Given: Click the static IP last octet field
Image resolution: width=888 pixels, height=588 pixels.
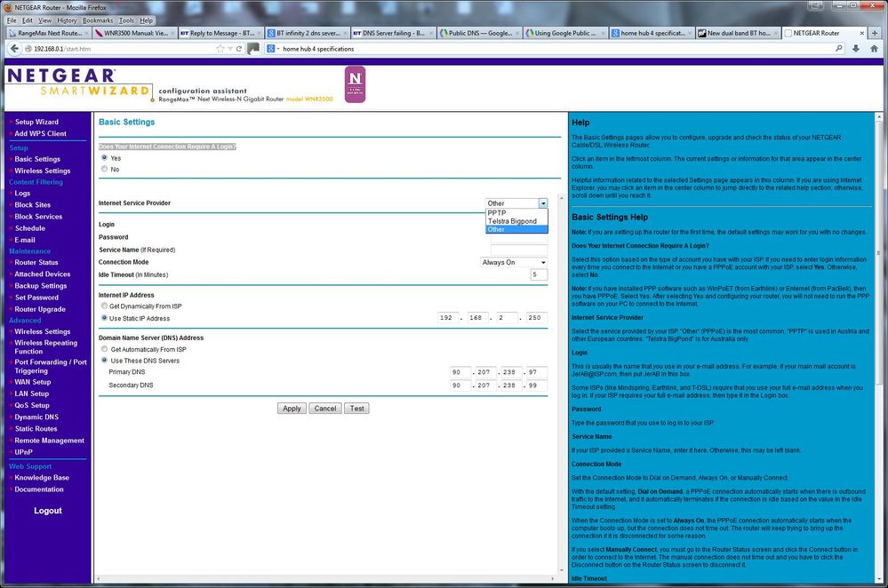Looking at the screenshot, I should click(537, 318).
